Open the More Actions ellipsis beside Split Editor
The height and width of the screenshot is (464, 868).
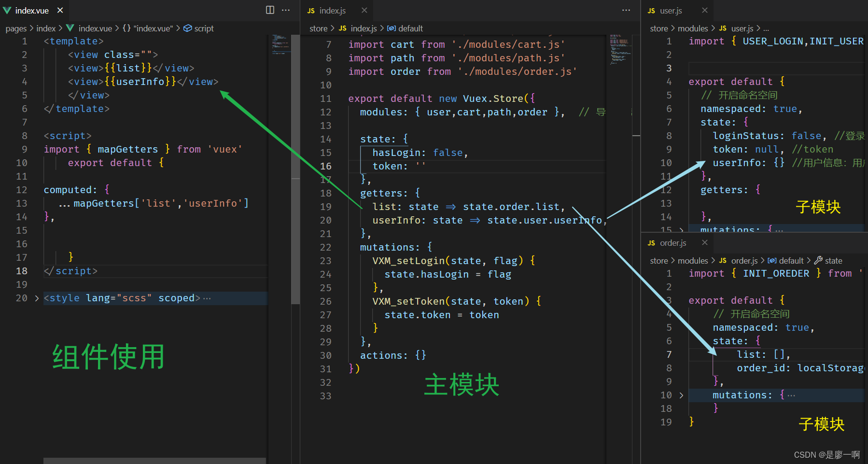[286, 10]
